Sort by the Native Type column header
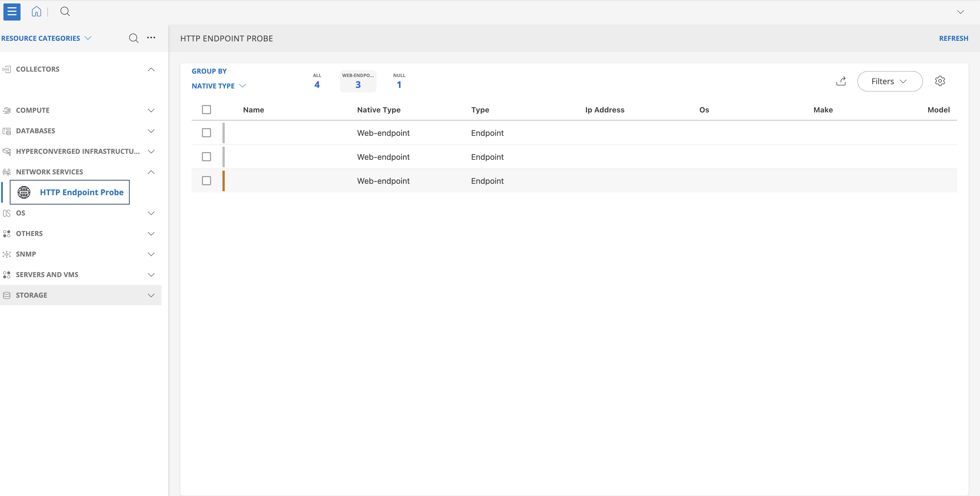 coord(378,110)
